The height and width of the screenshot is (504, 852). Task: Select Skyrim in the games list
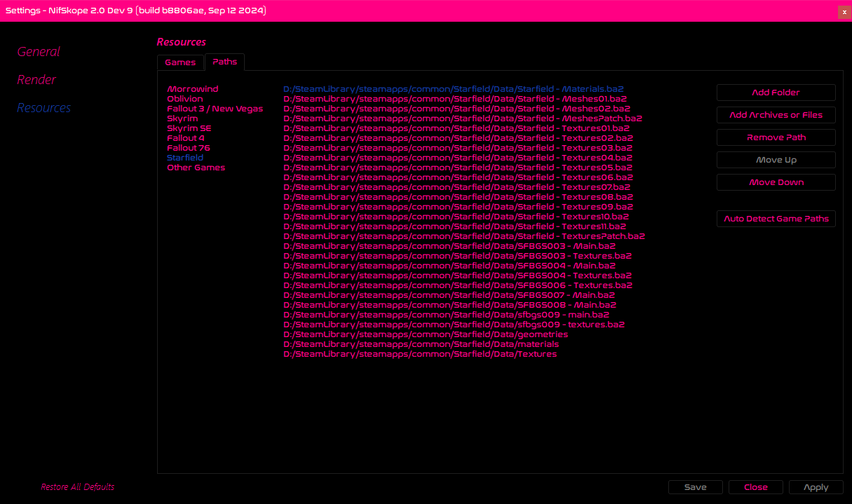point(182,118)
